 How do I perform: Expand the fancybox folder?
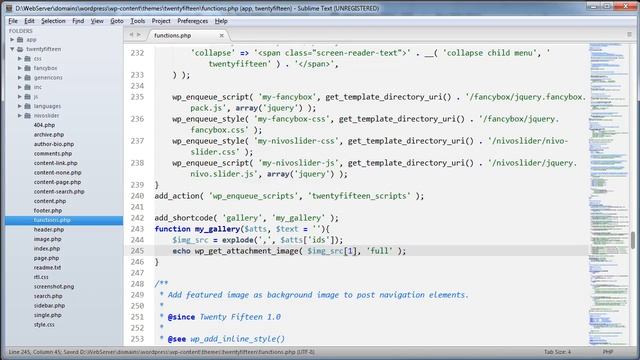(x=20, y=68)
